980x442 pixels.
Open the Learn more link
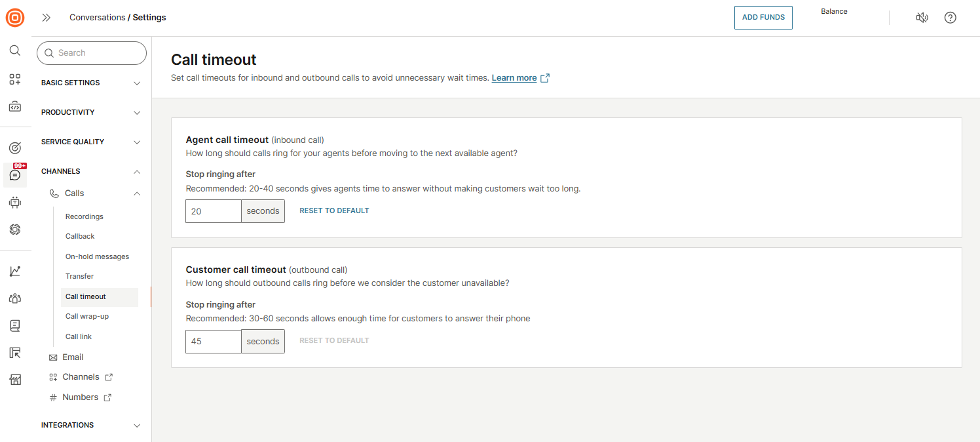pos(514,78)
